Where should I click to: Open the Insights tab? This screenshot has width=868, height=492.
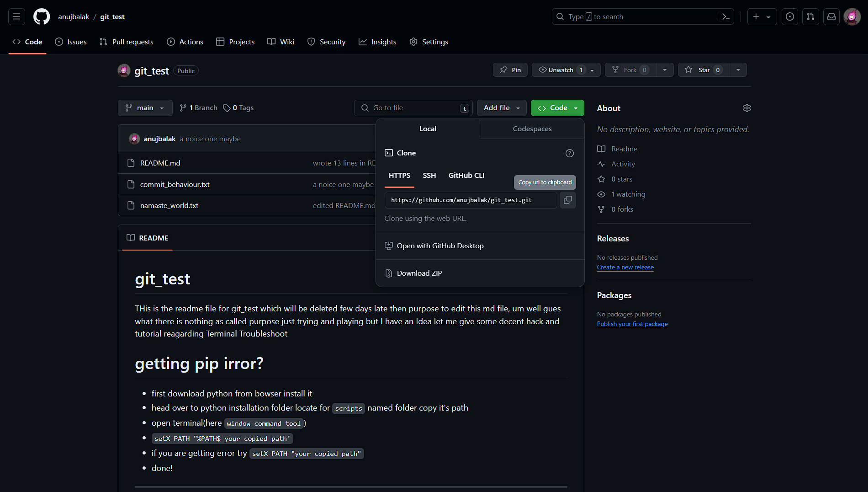(x=377, y=42)
